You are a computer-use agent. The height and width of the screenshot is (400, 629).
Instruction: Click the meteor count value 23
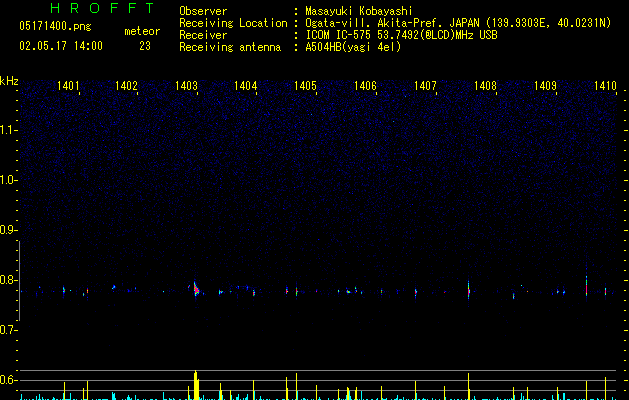(x=145, y=46)
